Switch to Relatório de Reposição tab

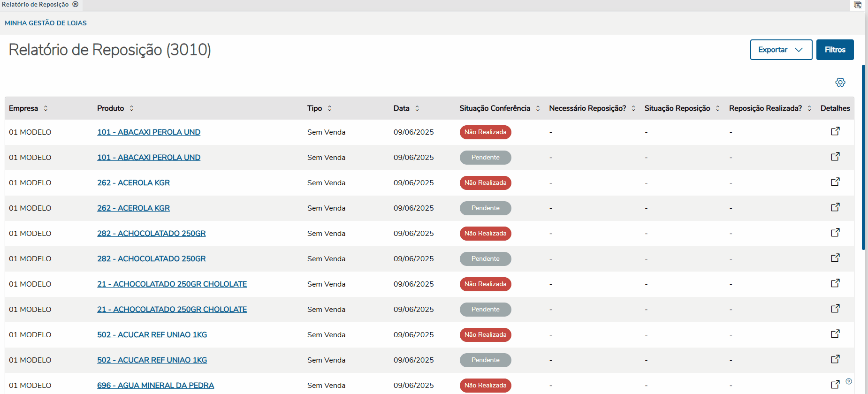[35, 5]
